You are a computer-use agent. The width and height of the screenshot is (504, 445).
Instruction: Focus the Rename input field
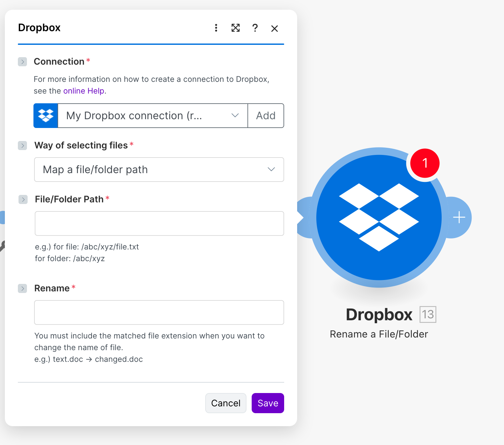coord(159,312)
